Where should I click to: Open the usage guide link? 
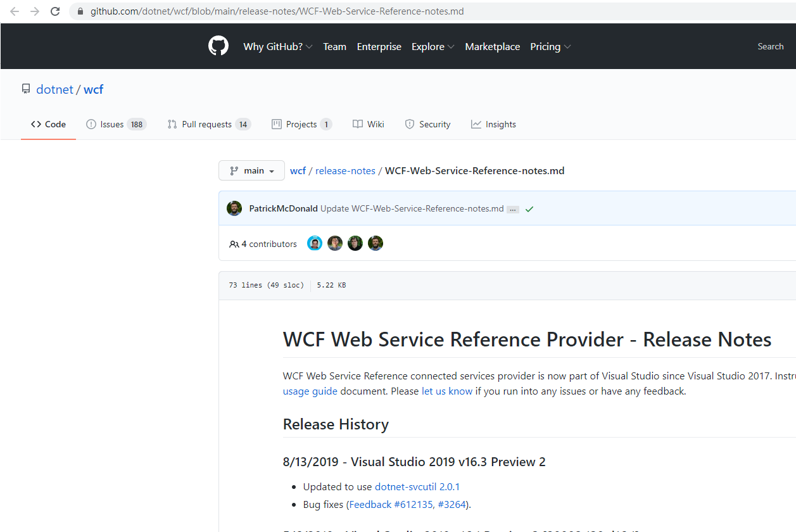(x=310, y=391)
